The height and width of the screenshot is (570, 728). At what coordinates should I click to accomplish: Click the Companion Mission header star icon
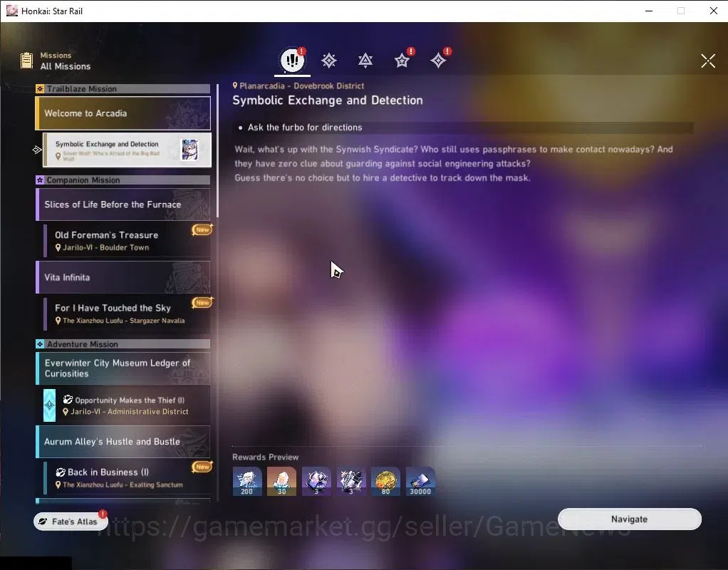pos(40,180)
